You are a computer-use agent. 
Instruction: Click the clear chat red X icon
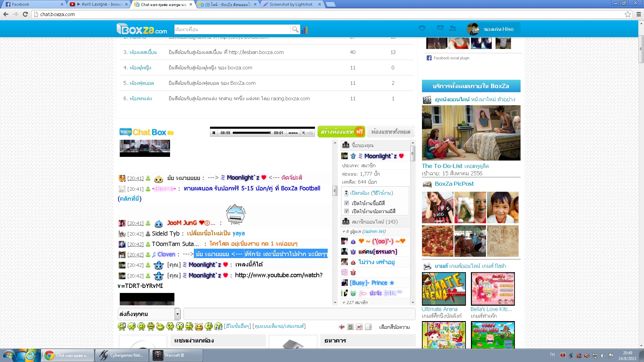pyautogui.click(x=359, y=327)
